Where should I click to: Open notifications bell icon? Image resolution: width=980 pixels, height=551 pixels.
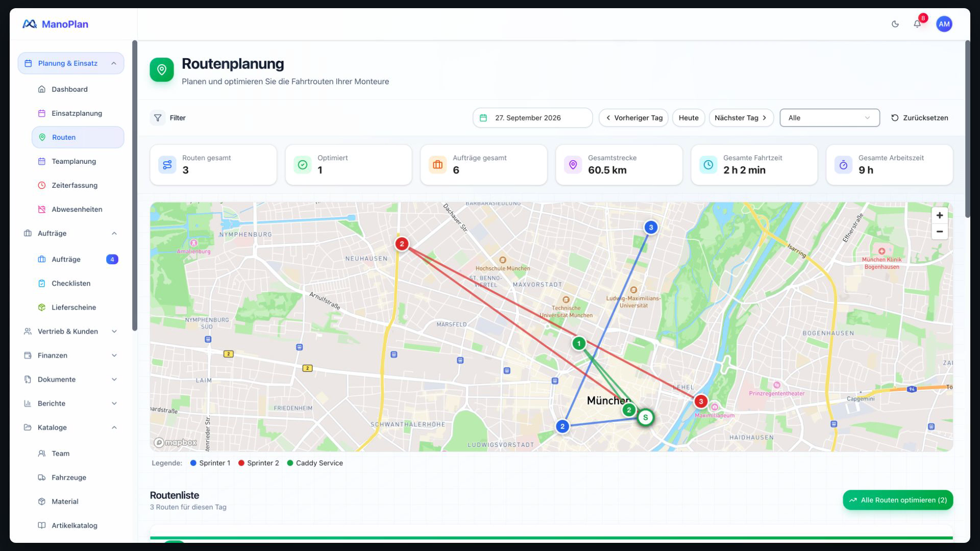tap(917, 24)
